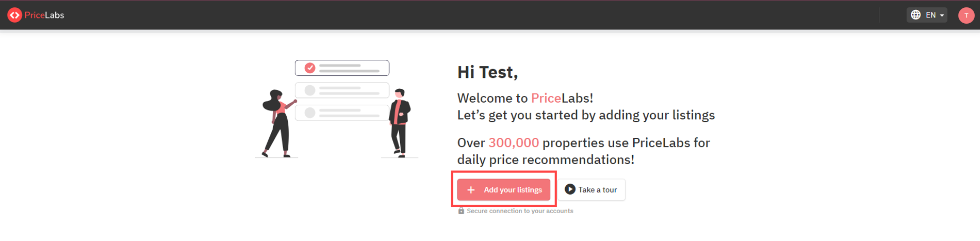Select the top checked card in the illustration

(342, 68)
